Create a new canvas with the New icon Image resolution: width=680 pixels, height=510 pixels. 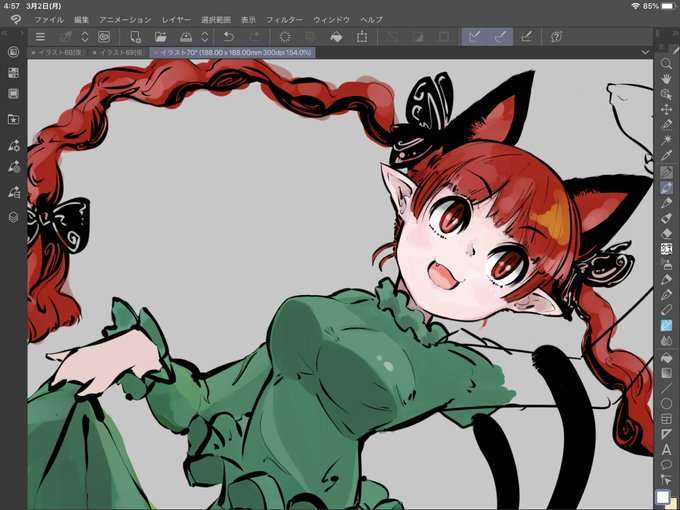pyautogui.click(x=135, y=37)
